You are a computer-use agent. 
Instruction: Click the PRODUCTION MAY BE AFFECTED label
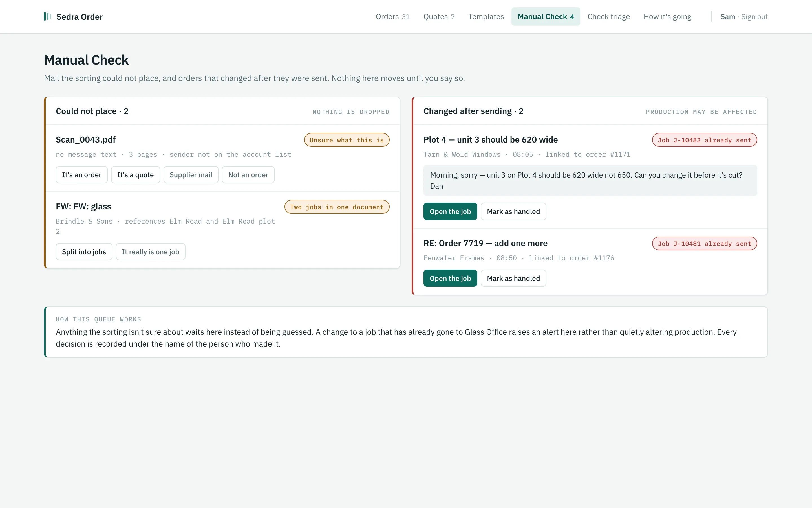pos(701,112)
